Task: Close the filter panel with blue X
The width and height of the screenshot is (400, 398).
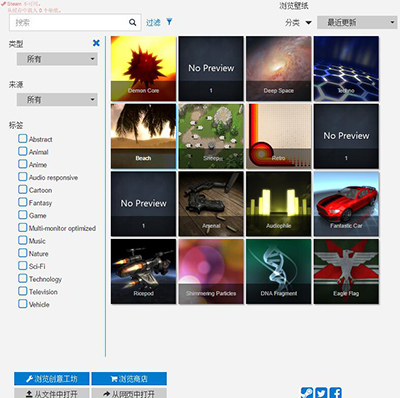Action: tap(96, 43)
